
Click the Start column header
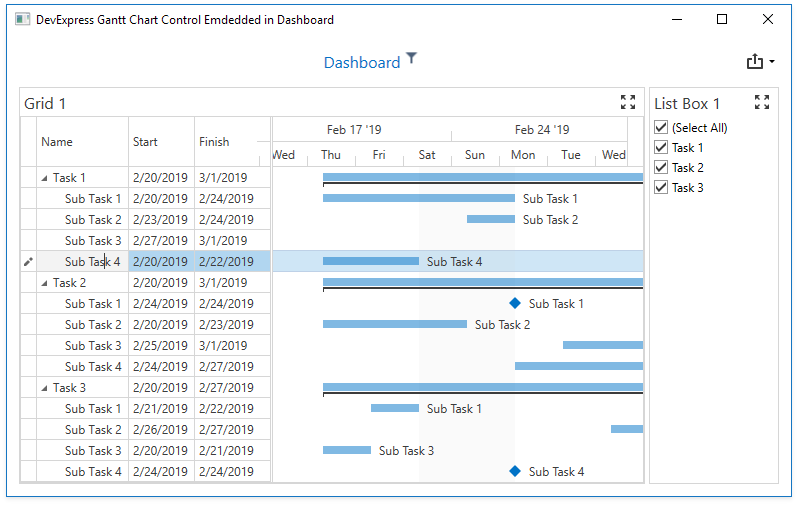pos(161,142)
